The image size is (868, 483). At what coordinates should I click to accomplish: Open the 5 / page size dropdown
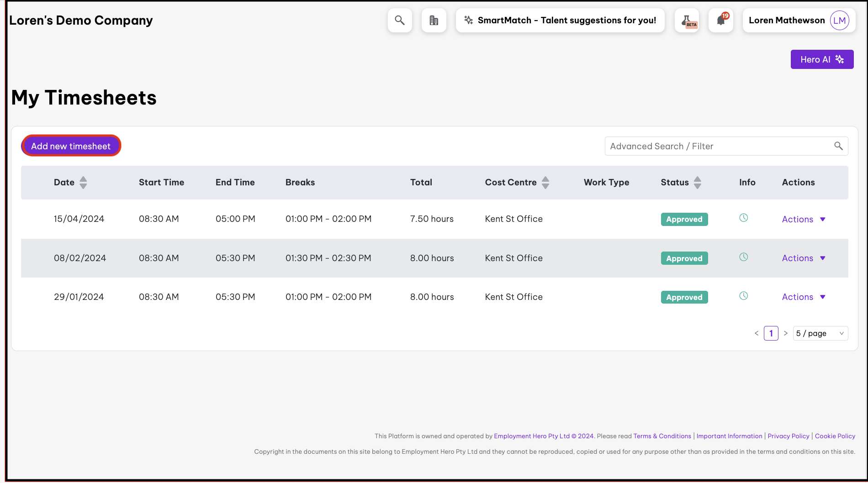tap(820, 334)
